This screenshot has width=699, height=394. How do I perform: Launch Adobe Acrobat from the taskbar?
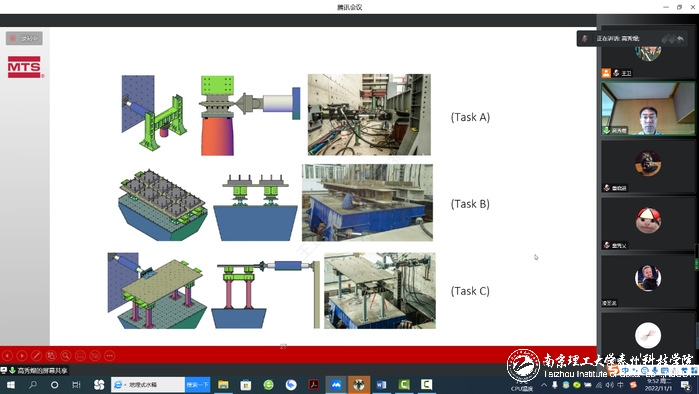point(314,385)
